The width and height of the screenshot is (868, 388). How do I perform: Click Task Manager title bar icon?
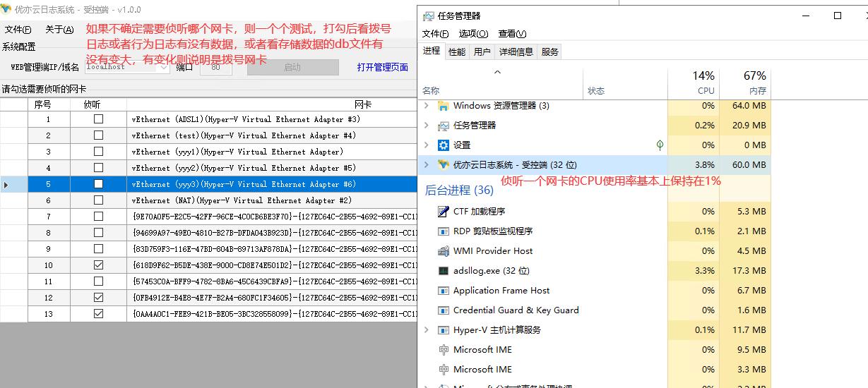tap(428, 16)
